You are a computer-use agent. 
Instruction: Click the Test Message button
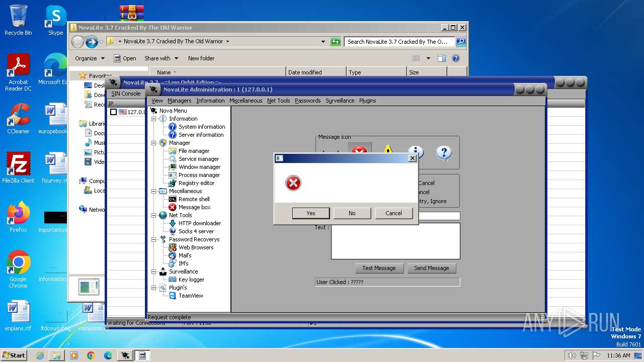(x=379, y=268)
